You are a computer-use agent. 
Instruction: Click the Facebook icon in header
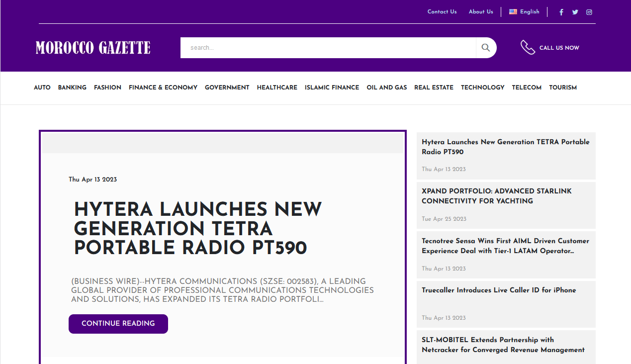[x=561, y=12]
